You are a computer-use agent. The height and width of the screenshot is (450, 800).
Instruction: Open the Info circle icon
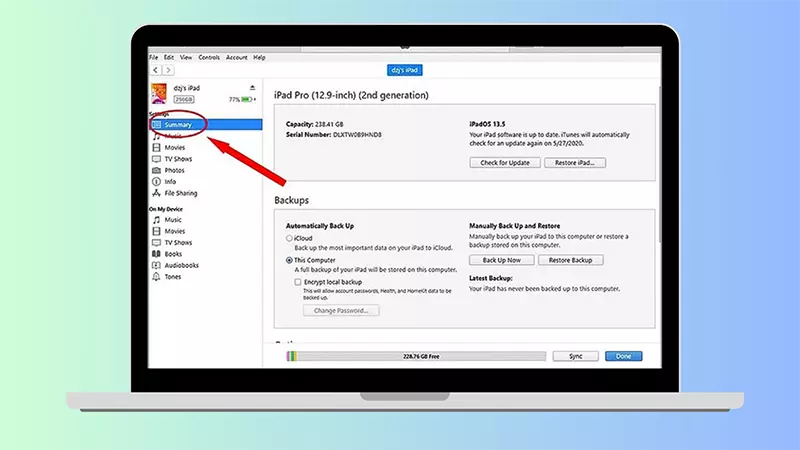(157, 182)
